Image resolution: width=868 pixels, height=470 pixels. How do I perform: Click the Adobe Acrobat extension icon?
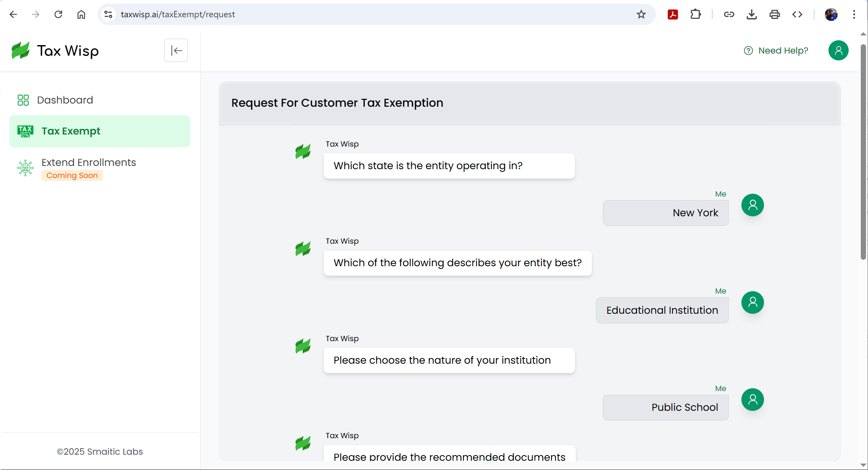pos(672,14)
